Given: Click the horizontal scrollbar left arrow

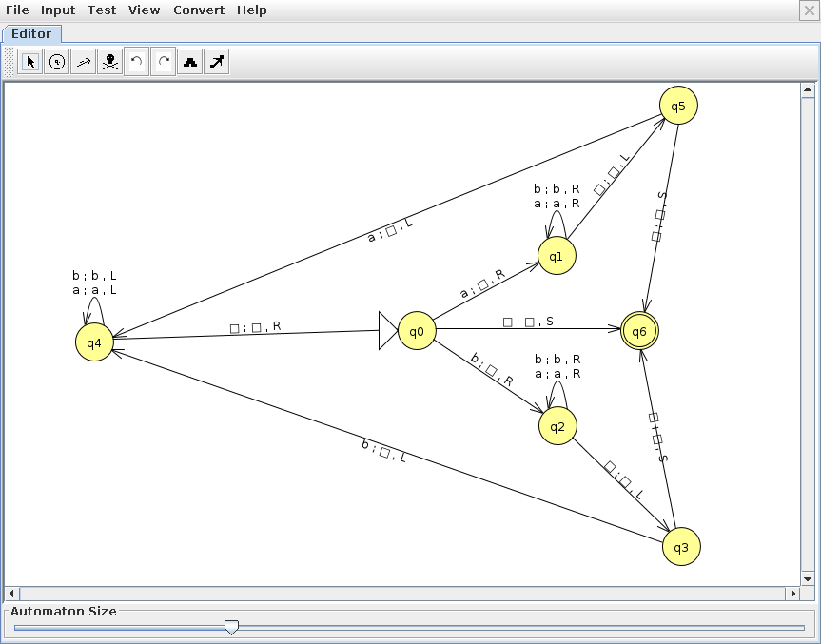Looking at the screenshot, I should (12, 594).
